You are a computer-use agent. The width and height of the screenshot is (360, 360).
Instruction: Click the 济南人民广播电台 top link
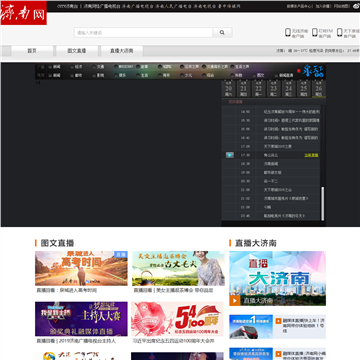(x=173, y=6)
